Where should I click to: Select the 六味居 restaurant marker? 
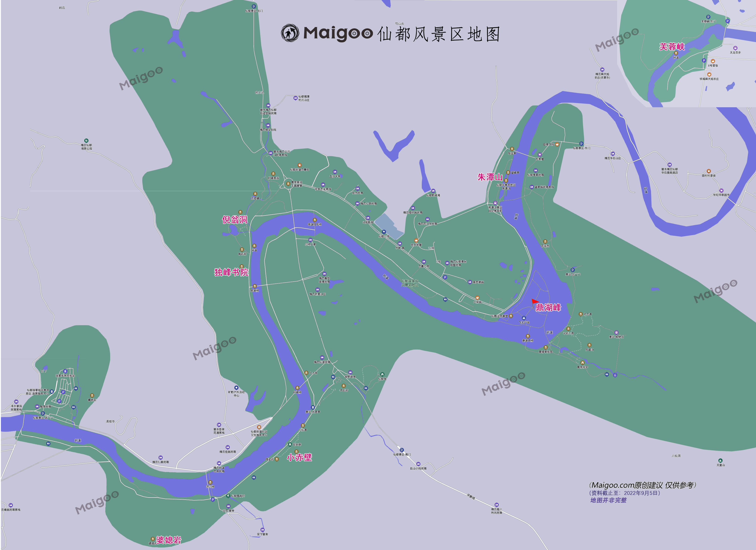pyautogui.click(x=477, y=297)
